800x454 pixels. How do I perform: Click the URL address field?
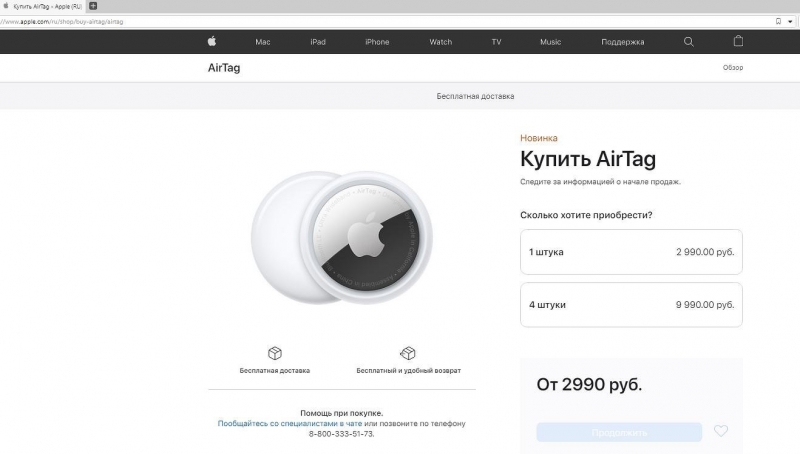tap(383, 21)
